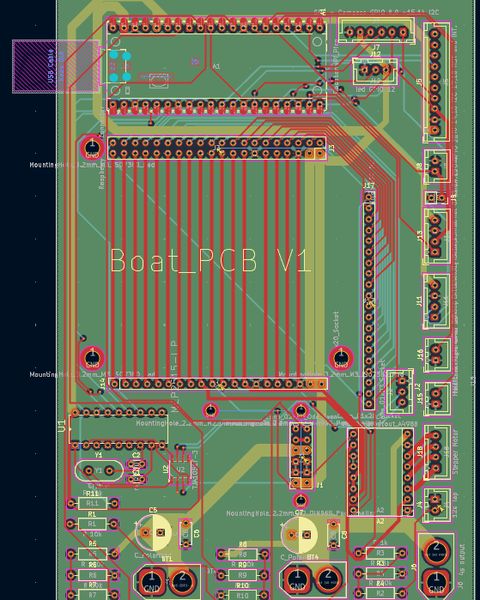The image size is (480, 600).
Task: Select the C6 capacitor footprint
Action: pos(186,533)
